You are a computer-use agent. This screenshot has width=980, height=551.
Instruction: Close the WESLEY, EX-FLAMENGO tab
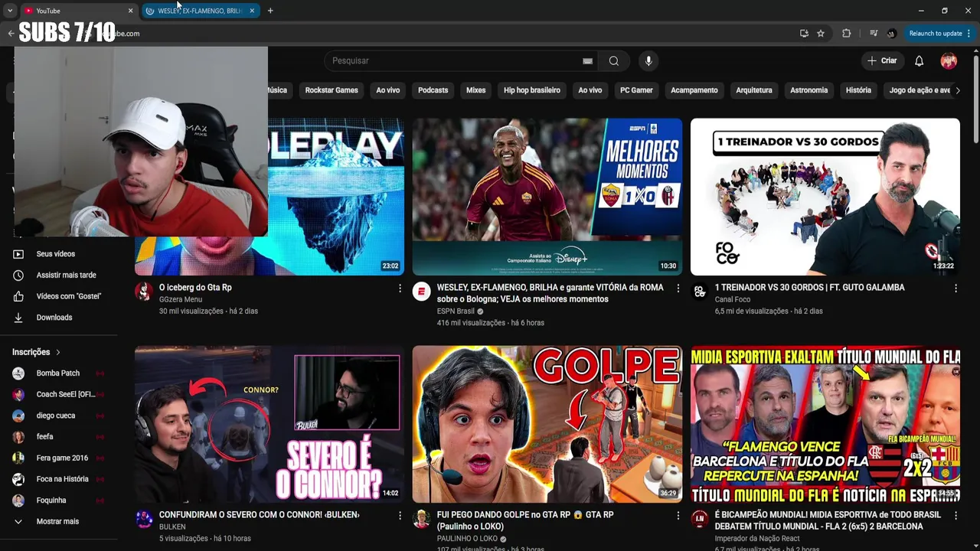coord(252,11)
